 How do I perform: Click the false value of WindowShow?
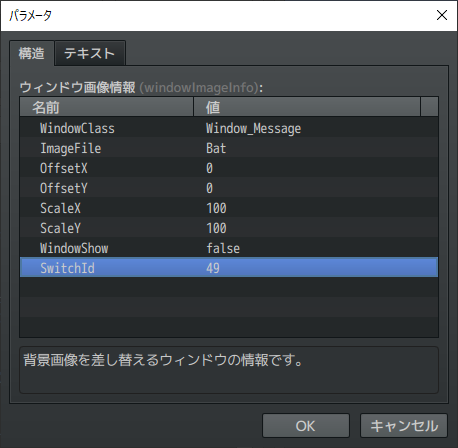223,248
